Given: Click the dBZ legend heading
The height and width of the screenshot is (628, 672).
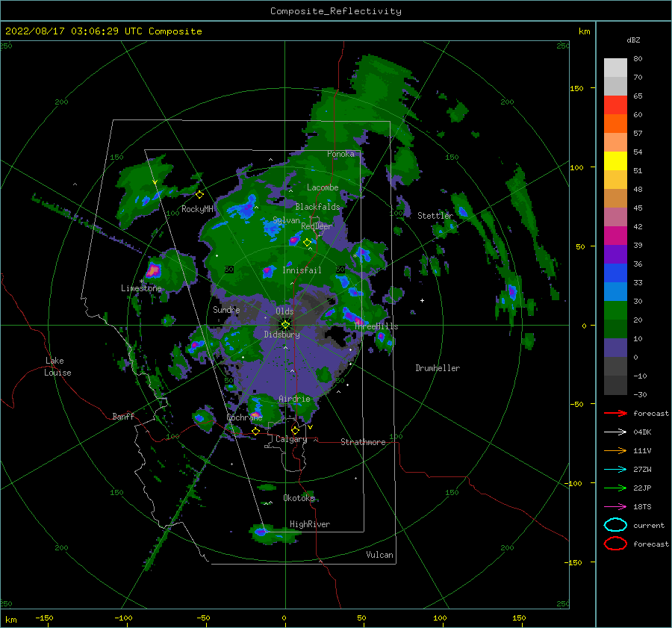Looking at the screenshot, I should 633,40.
